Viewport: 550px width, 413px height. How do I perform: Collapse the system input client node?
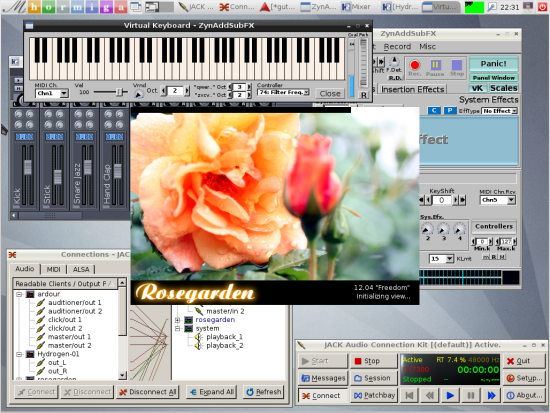pos(177,328)
